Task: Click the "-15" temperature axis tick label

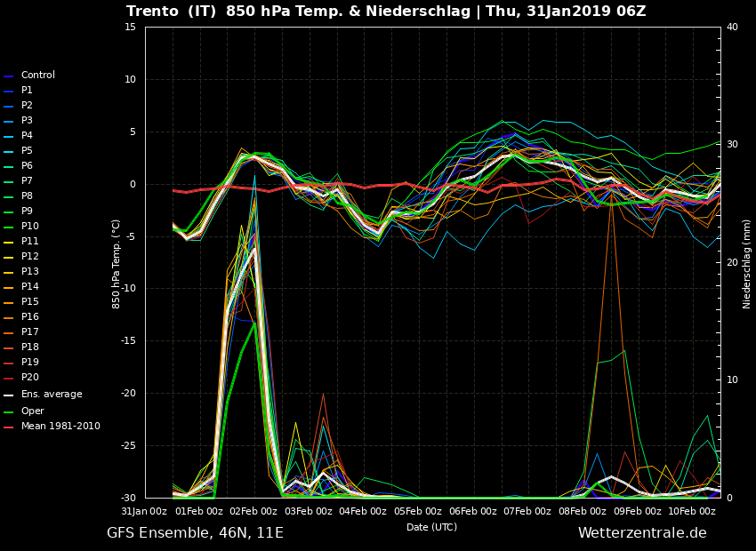Action: click(129, 341)
